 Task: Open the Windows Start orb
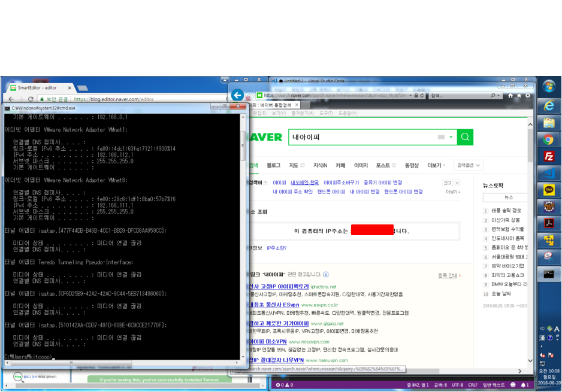(548, 86)
